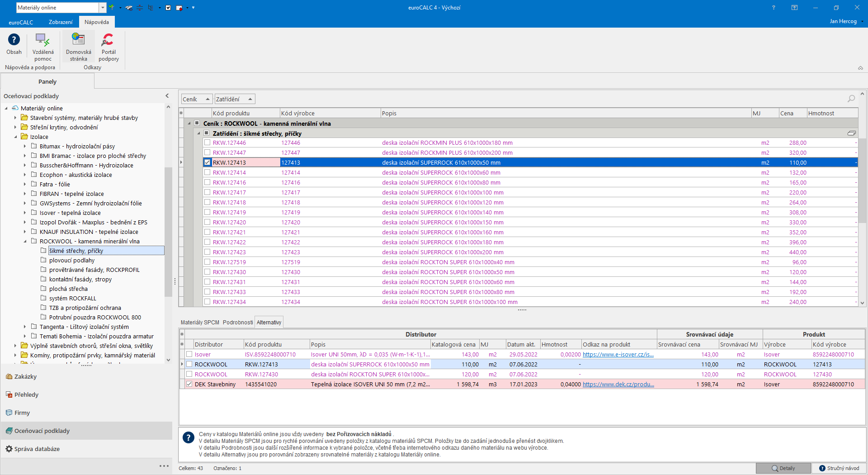Expand the Isover - tepelná izolace node
The height and width of the screenshot is (475, 868).
25,213
